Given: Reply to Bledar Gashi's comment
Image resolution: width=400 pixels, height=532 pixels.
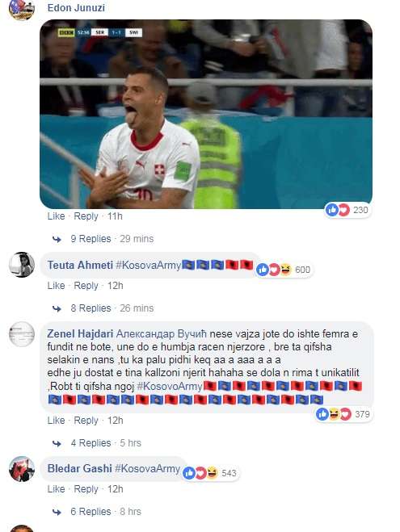Looking at the screenshot, I should pos(86,489).
